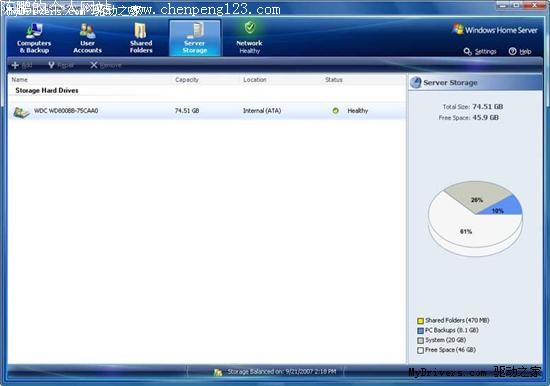
Task: Click the 61% white pie slice
Action: coord(467,228)
